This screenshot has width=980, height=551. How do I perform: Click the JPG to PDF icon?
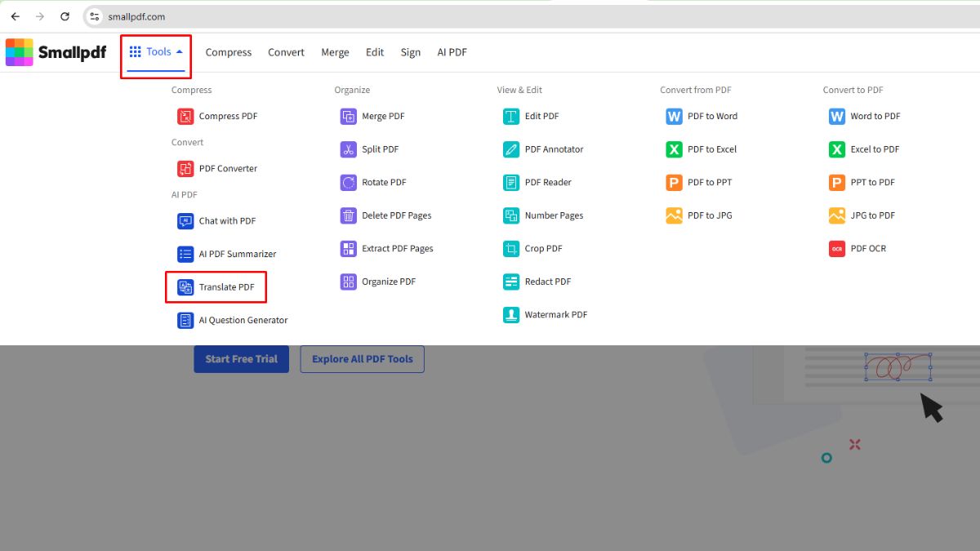[837, 216]
